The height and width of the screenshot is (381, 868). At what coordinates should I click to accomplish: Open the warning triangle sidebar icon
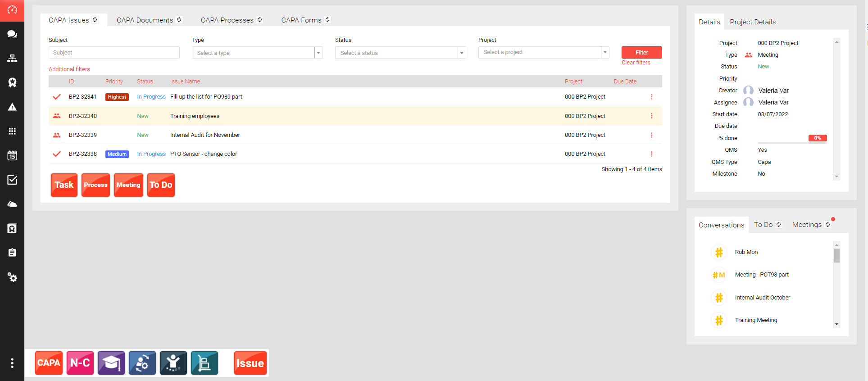(x=12, y=107)
